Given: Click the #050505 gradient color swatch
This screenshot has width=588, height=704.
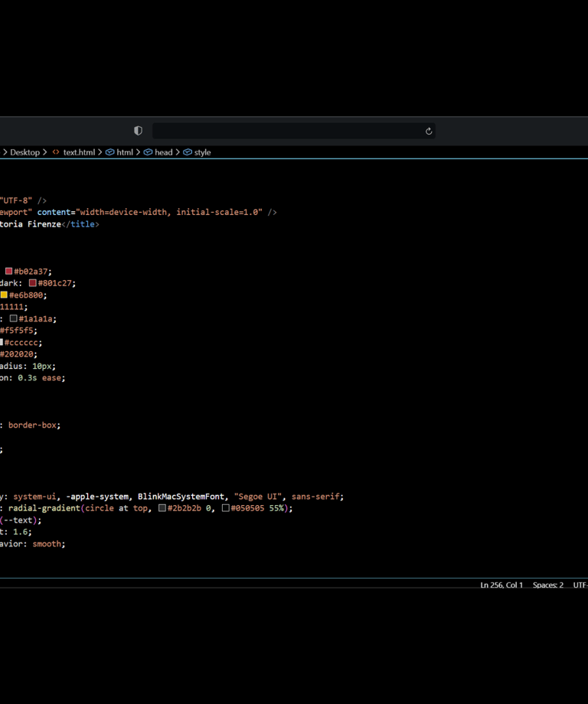Looking at the screenshot, I should pos(226,508).
